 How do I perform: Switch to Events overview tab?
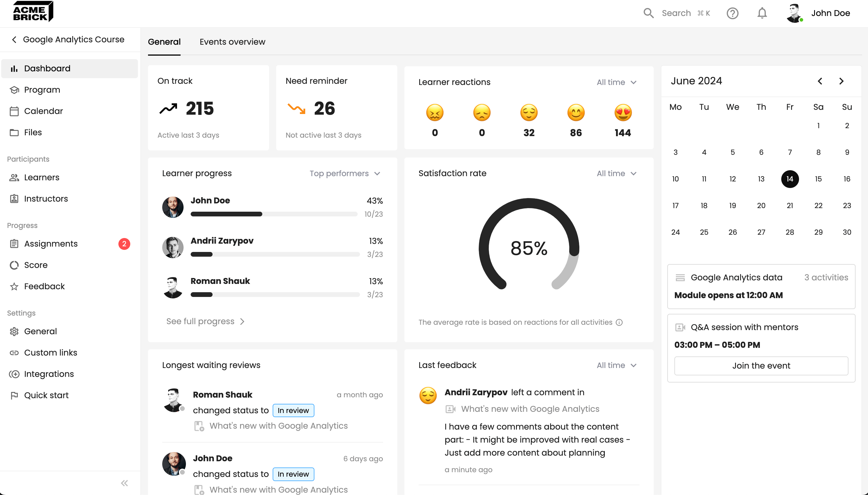pos(232,42)
